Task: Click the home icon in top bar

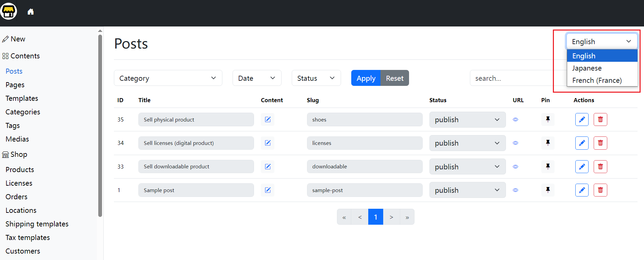Action: coord(31,12)
